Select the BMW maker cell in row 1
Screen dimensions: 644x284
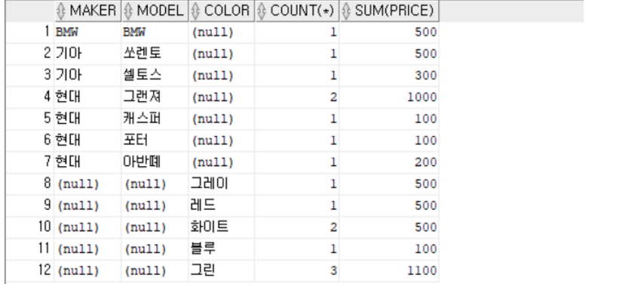(88, 32)
